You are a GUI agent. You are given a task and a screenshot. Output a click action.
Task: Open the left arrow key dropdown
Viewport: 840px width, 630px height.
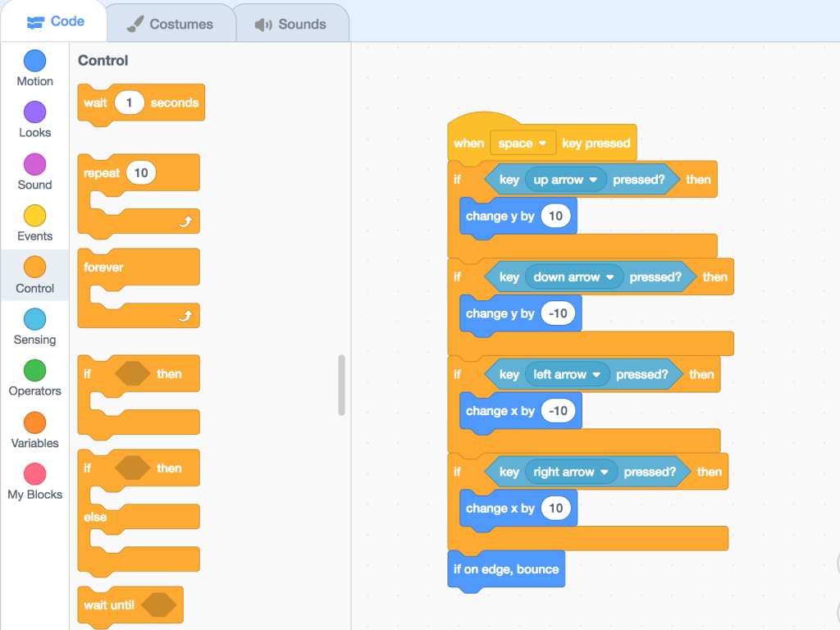pyautogui.click(x=568, y=374)
